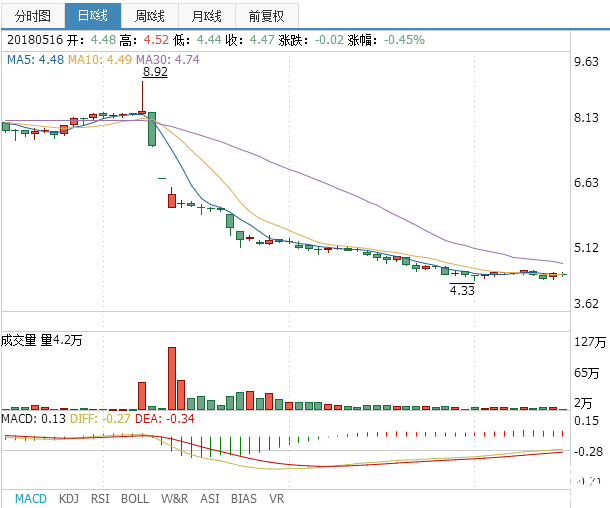Click the 开 4.48 opening price value
The image size is (610, 508).
[103, 40]
